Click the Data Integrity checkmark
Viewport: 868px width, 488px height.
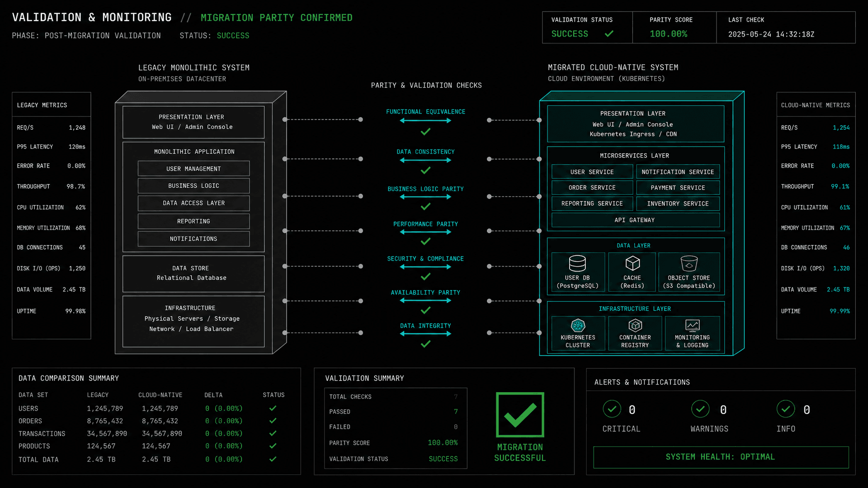click(x=425, y=344)
